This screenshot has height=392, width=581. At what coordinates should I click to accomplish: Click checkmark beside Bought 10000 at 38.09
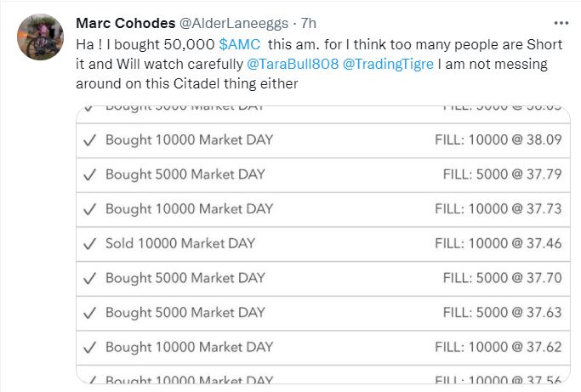90,139
